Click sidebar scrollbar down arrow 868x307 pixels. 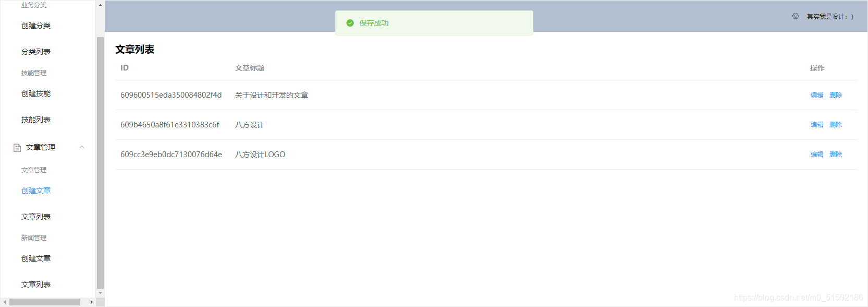100,293
